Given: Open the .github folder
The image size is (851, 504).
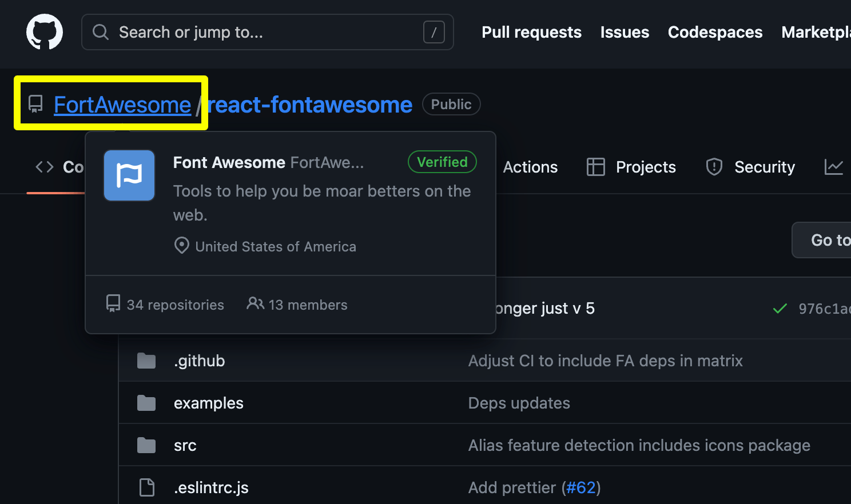Looking at the screenshot, I should point(200,361).
